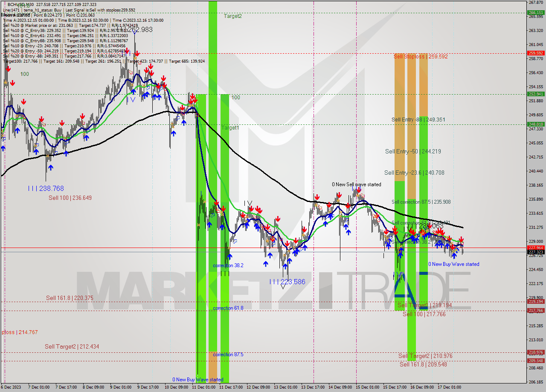Screen dimensions: 546x392
Task: Click the 'correction 38.2' label
Action: pos(228,265)
